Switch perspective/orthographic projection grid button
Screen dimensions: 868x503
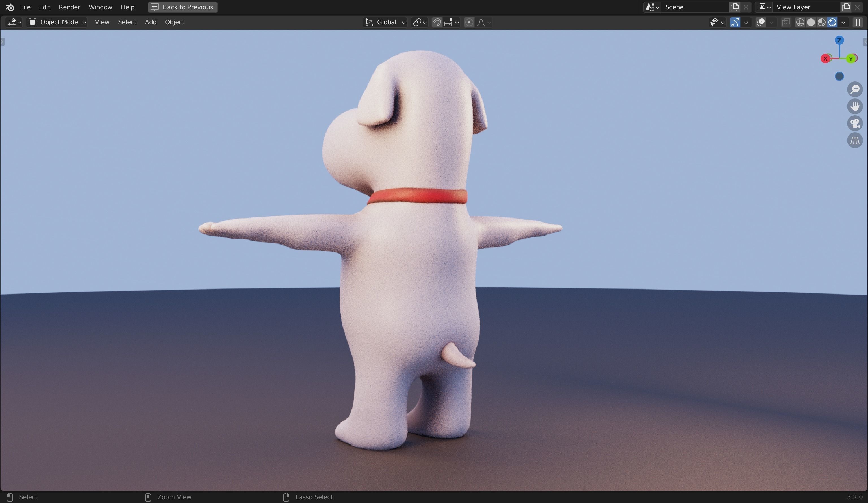click(855, 140)
